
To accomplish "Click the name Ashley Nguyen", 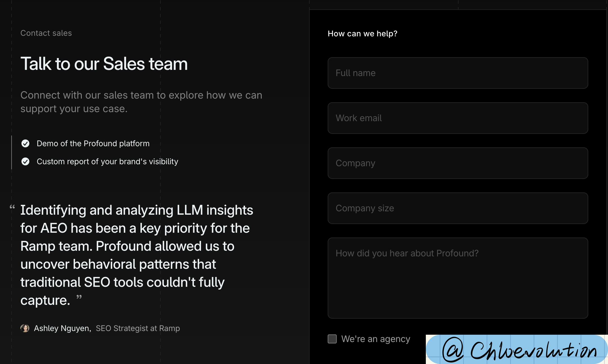I will (x=62, y=328).
